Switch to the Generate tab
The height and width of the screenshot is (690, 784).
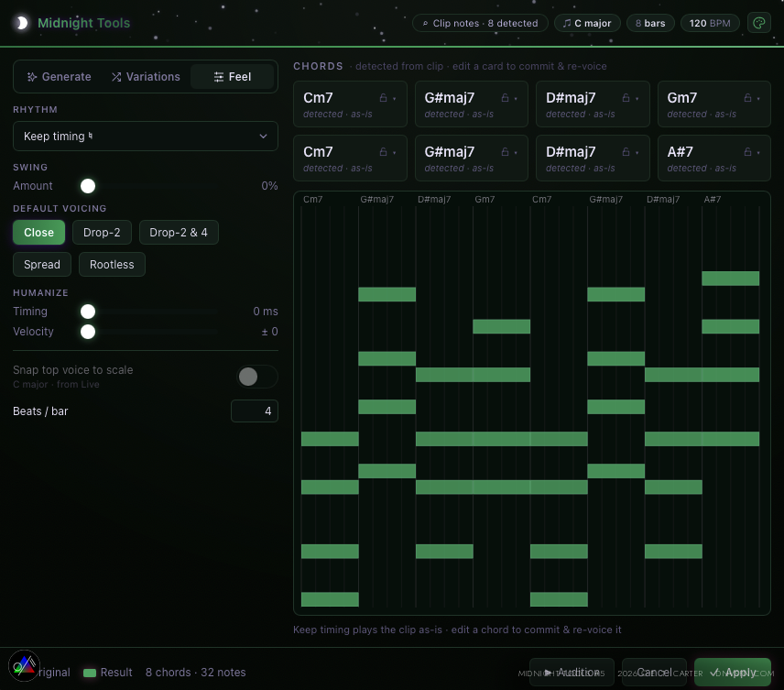(59, 77)
